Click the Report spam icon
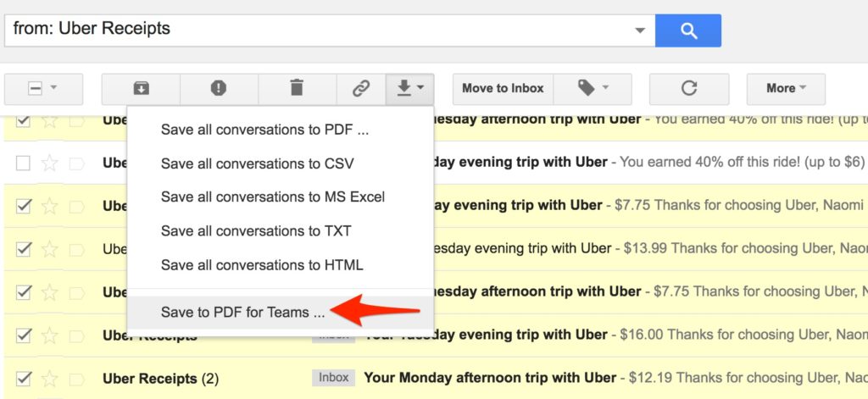 coord(219,89)
